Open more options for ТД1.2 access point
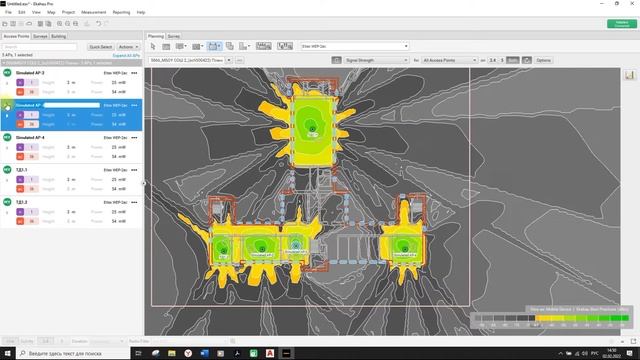The image size is (640, 360). 134,202
